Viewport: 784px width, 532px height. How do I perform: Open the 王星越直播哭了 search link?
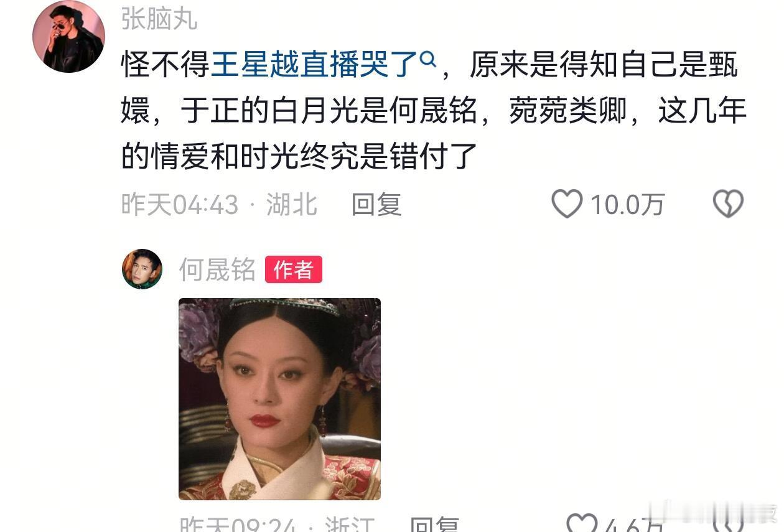pos(315,65)
